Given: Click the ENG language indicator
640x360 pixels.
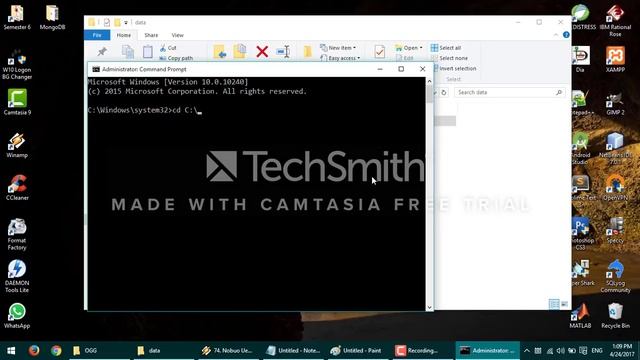Looking at the screenshot, I should click(x=597, y=351).
